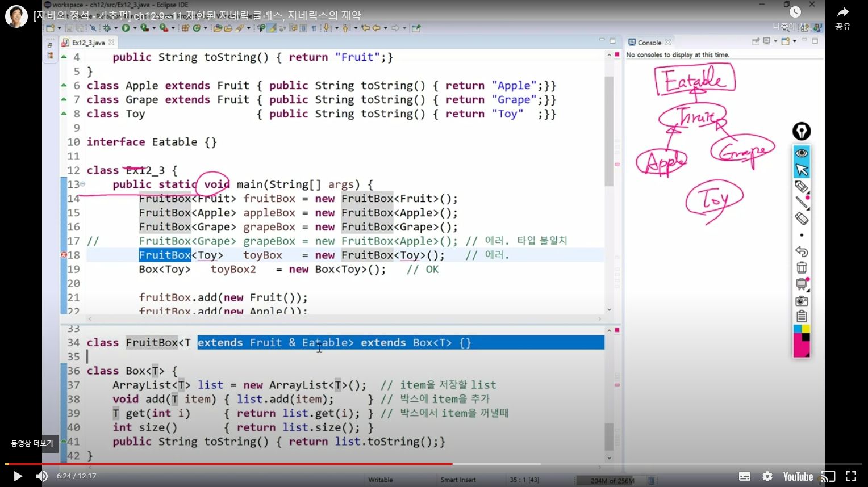
Task: Pick the yellow color swatch in palette
Action: click(x=806, y=329)
